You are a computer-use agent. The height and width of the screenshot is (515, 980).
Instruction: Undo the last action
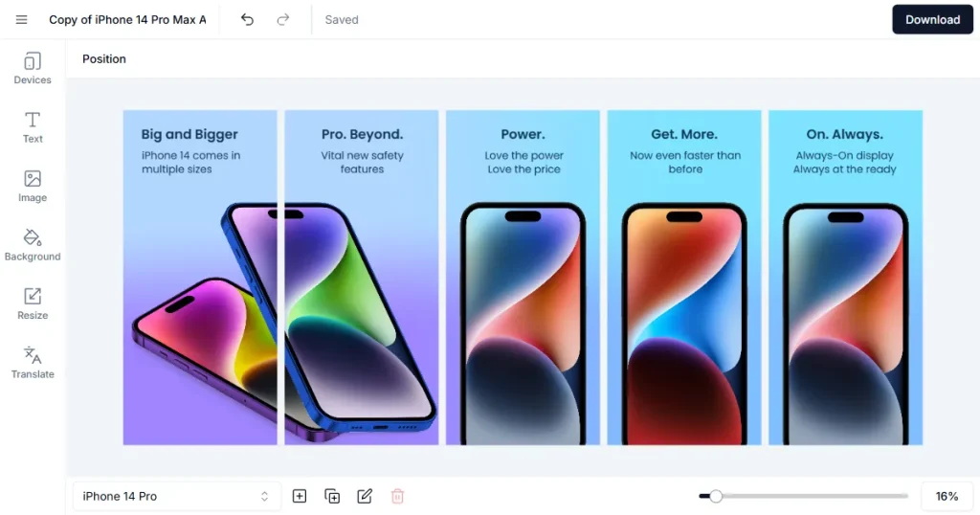pyautogui.click(x=247, y=19)
